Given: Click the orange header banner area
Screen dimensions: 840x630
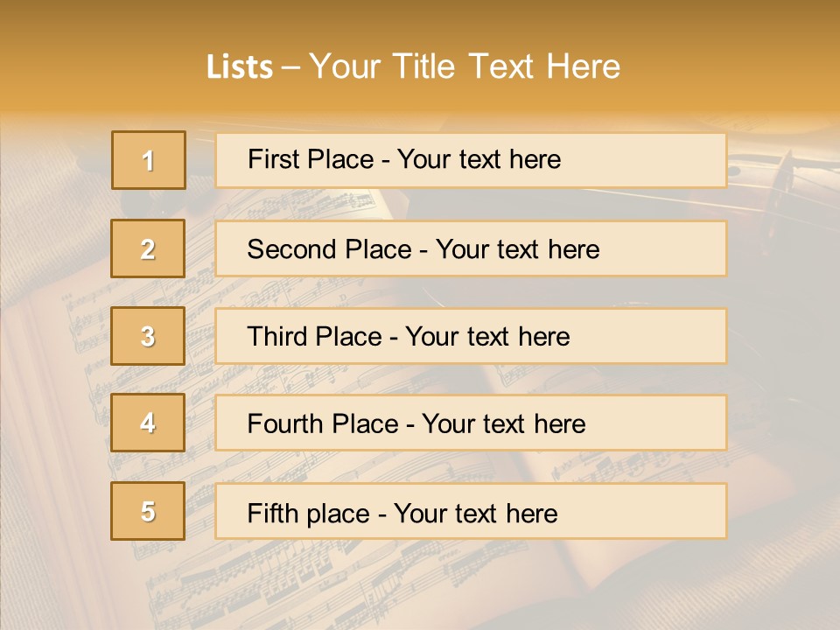Looking at the screenshot, I should tap(744, 52).
